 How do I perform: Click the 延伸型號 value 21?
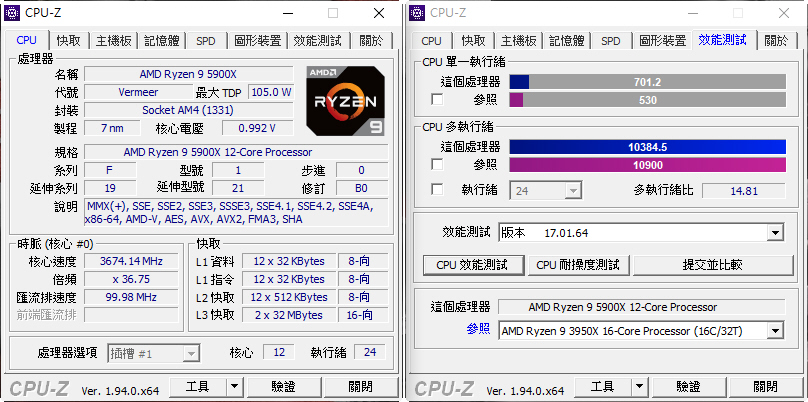[238, 188]
